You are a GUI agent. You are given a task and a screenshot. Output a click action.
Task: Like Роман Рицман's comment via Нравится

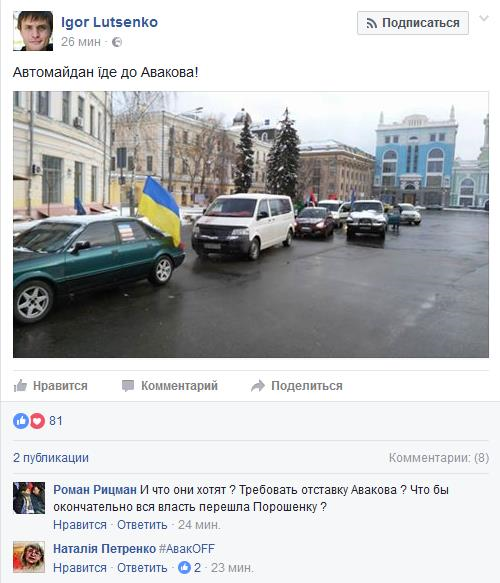coord(80,525)
